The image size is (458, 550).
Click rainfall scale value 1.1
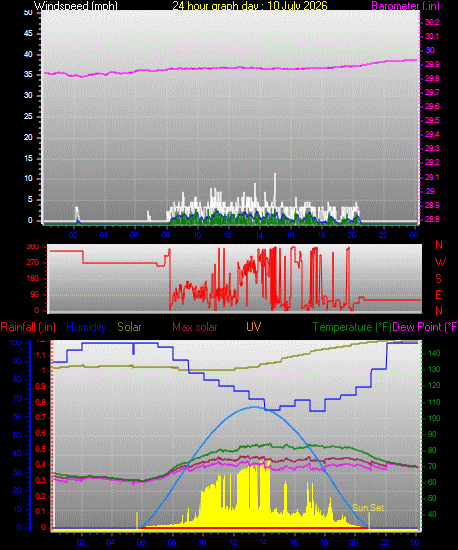[41, 355]
